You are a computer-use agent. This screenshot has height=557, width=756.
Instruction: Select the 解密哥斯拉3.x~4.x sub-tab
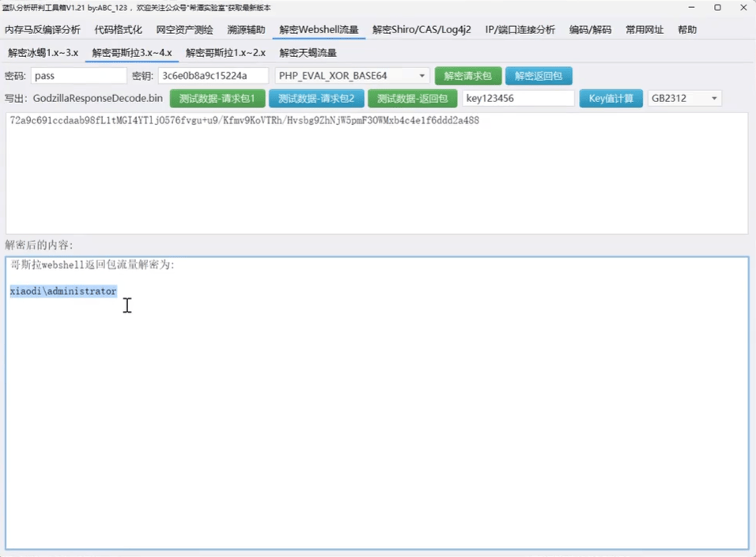pyautogui.click(x=132, y=53)
